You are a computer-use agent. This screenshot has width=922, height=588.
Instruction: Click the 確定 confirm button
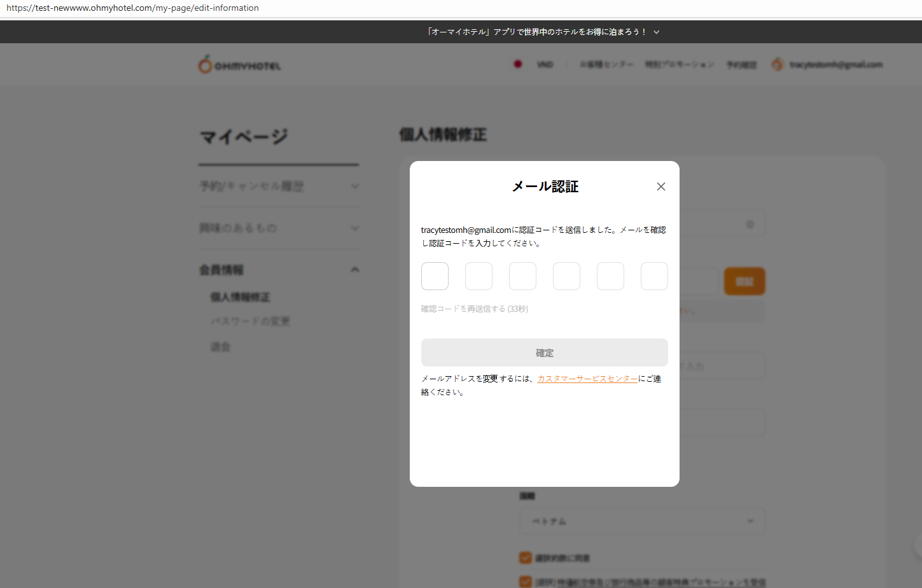(x=545, y=353)
